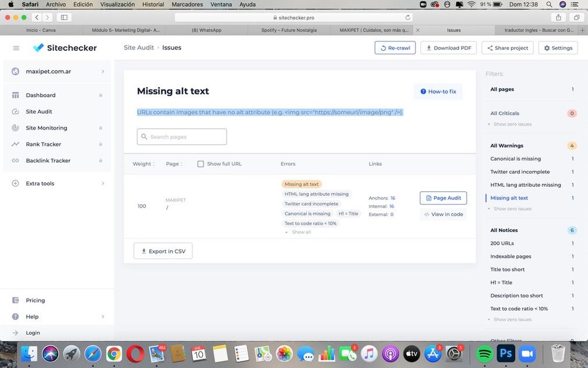Click the Twitter card incomplete tag in row
The height and width of the screenshot is (368, 588).
coord(311,204)
